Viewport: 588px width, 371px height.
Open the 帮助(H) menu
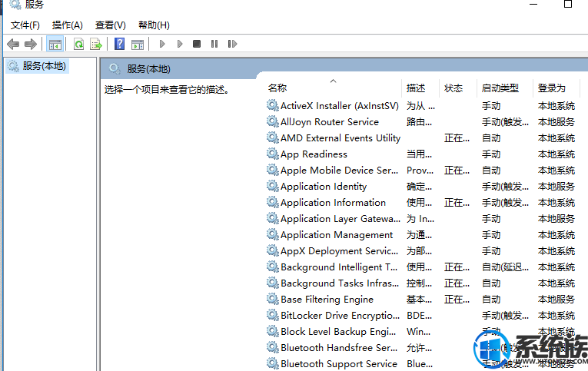[154, 25]
